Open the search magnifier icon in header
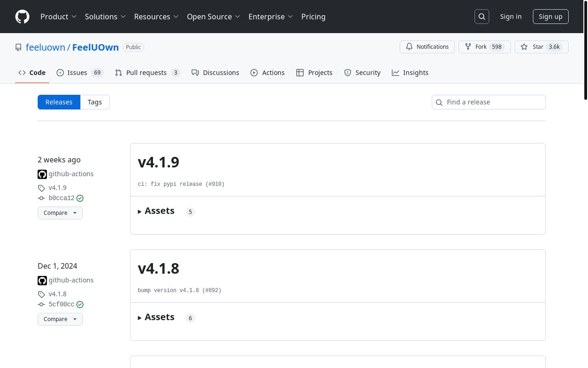The width and height of the screenshot is (588, 368). (482, 17)
